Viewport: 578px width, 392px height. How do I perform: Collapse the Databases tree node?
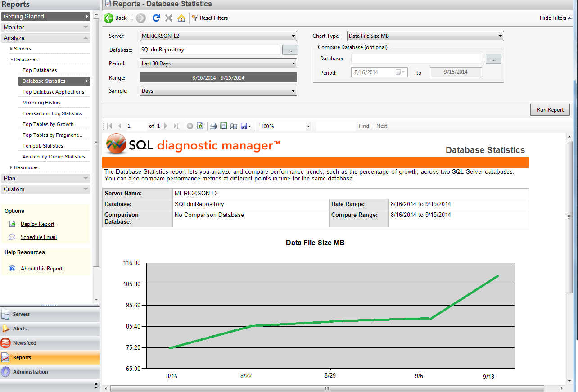point(12,59)
